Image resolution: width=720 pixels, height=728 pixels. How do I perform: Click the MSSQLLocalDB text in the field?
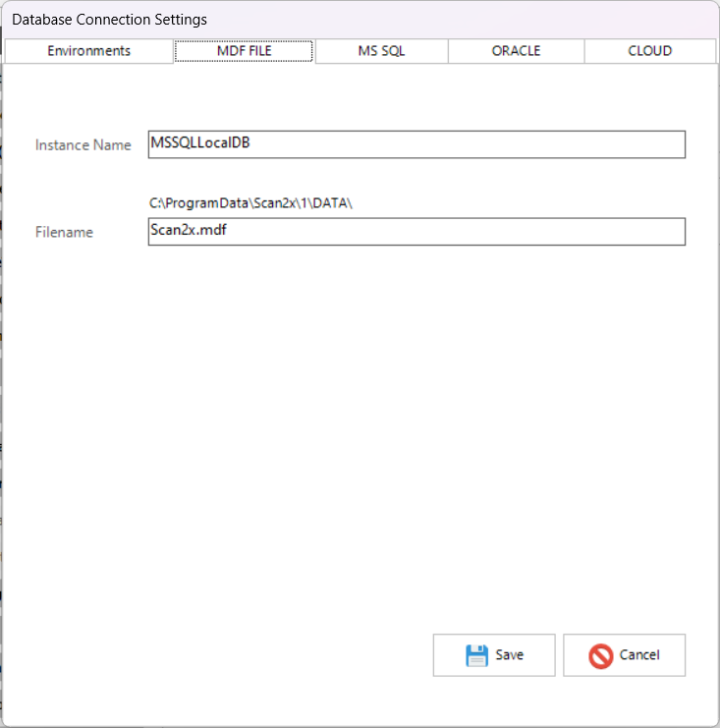click(x=199, y=143)
